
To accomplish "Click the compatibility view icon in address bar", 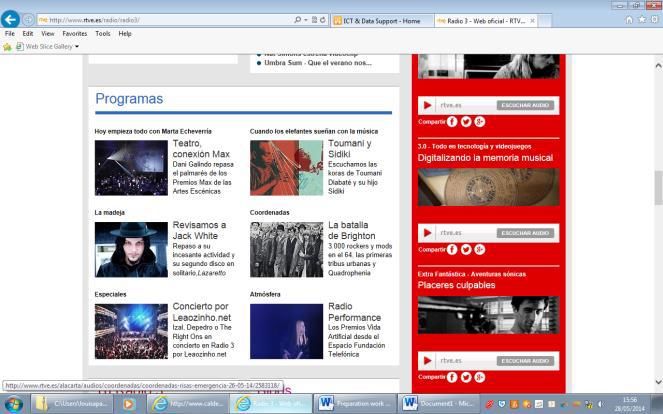I will pos(314,20).
